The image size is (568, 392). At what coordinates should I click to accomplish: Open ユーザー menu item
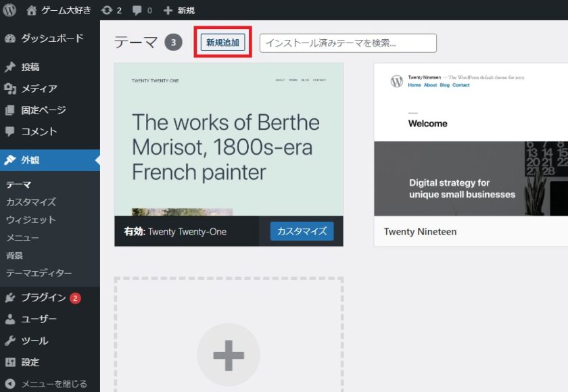[x=50, y=319]
